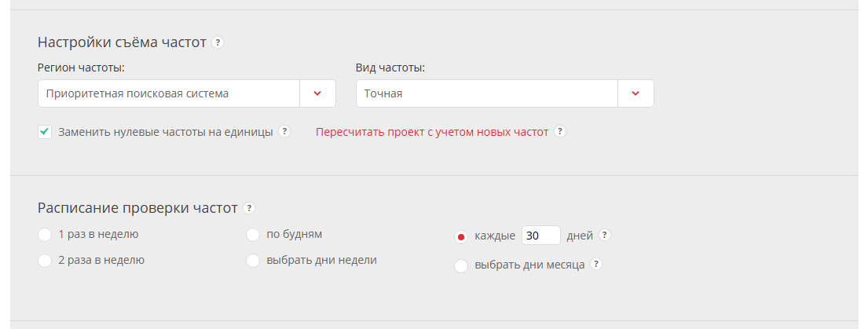Click help icon after 'Заменить нулевые частоты на единицы'

point(284,131)
